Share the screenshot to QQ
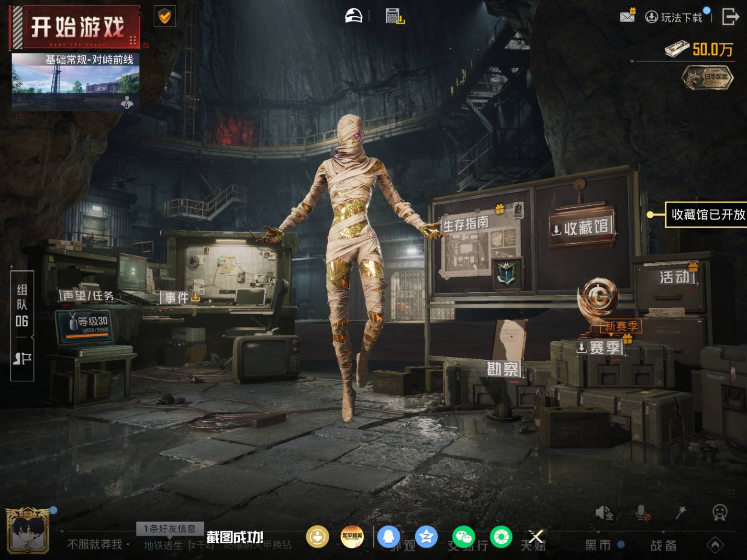The image size is (747, 560). (x=389, y=537)
